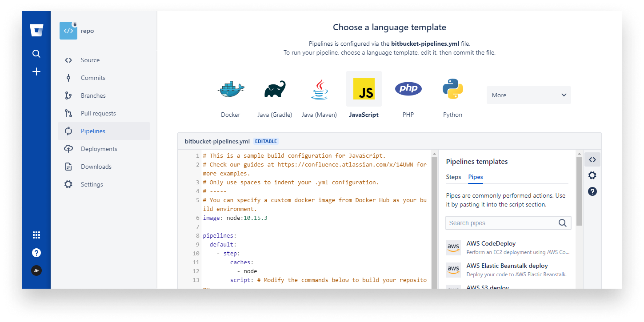The width and height of the screenshot is (644, 322).
Task: Open Commits in the repo menu
Action: [x=104, y=78]
